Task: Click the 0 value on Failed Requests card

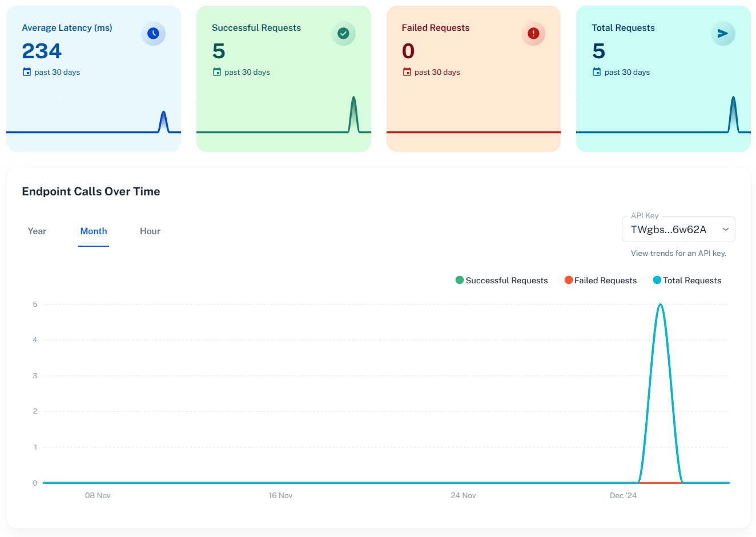Action: click(x=408, y=51)
